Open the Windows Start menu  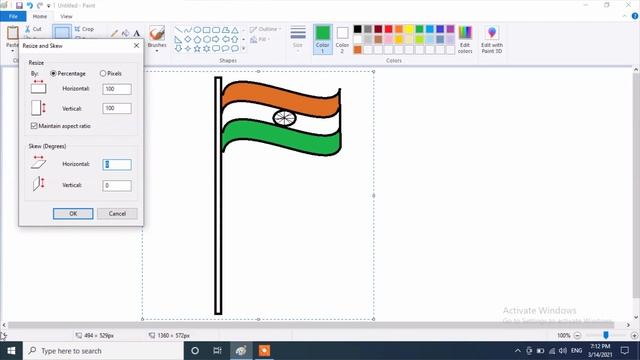coord(11,351)
